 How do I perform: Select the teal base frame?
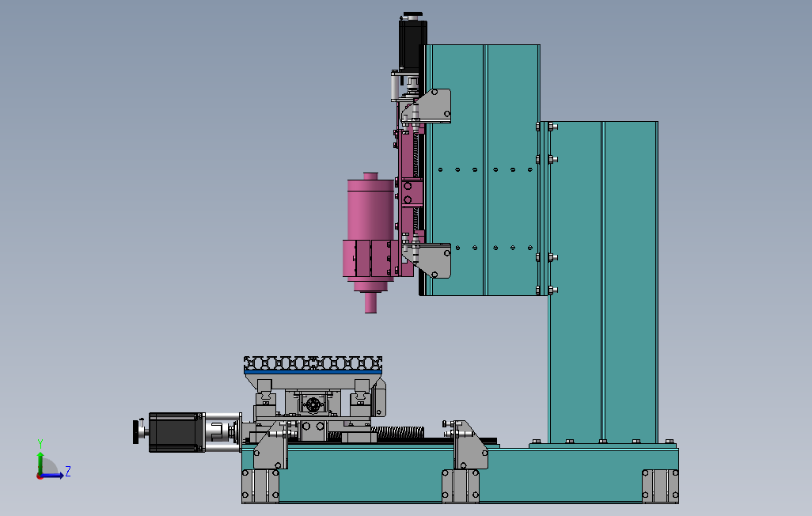click(460, 475)
